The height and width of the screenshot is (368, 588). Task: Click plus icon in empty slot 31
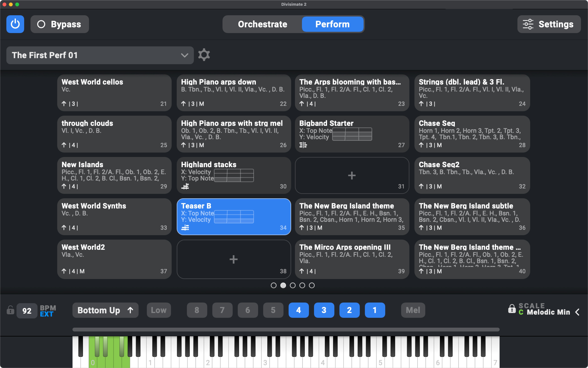coord(352,175)
